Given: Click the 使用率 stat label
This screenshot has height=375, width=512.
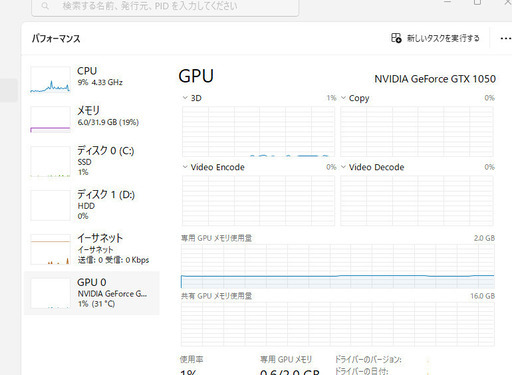Looking at the screenshot, I should pos(191,359).
